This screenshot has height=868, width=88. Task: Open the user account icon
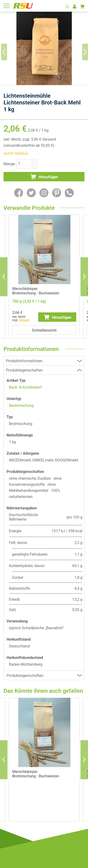pyautogui.click(x=74, y=6)
